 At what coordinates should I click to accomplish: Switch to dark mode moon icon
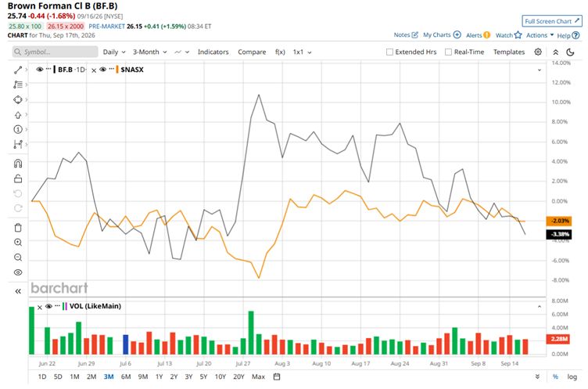point(570,52)
